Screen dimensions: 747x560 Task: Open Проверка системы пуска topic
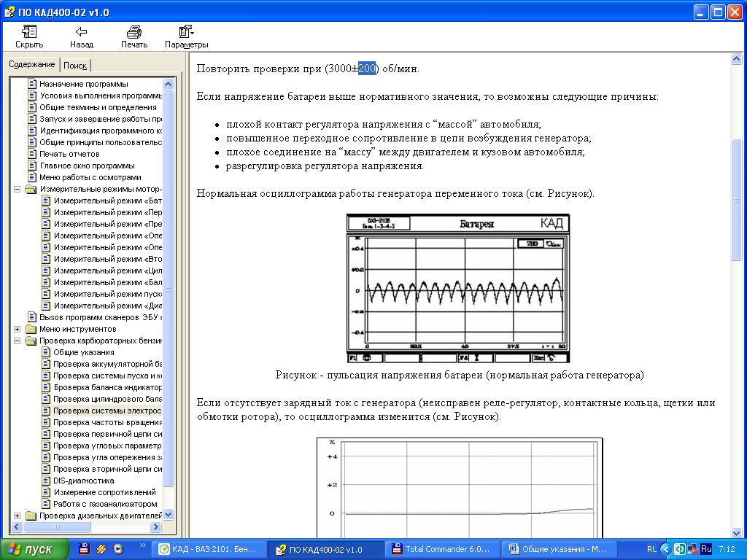click(108, 376)
